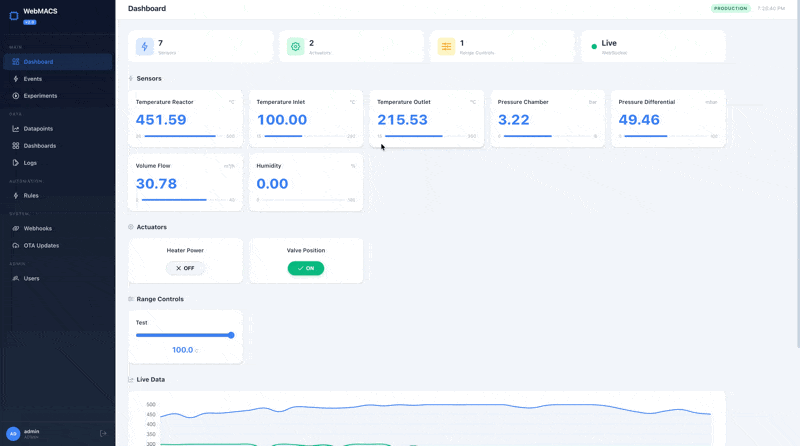Click the page vertical scrollbar

pos(798,174)
